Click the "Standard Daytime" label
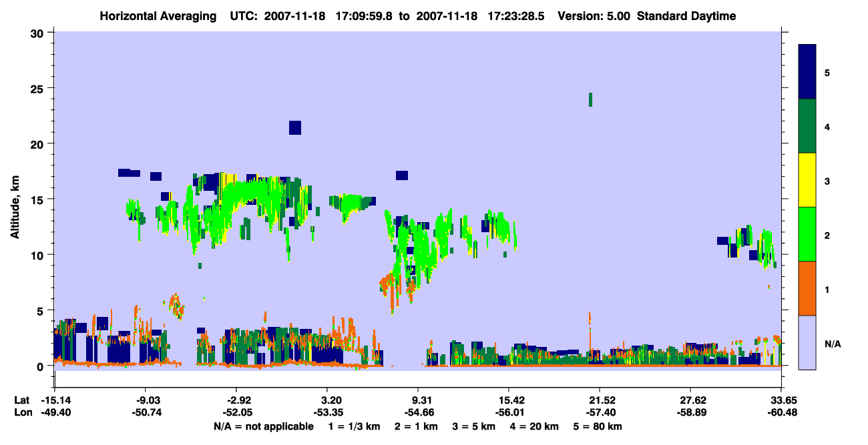 686,16
